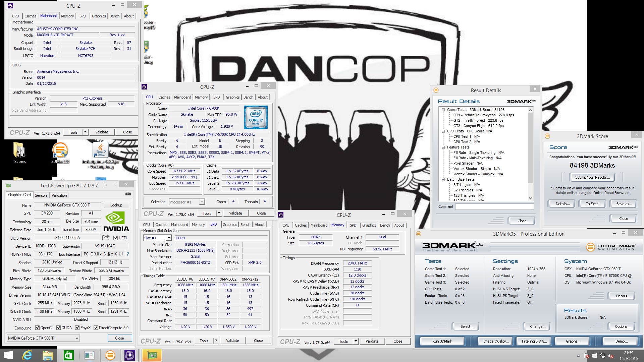
Task: Click the Comment input field in Result Details
Action: (494, 206)
